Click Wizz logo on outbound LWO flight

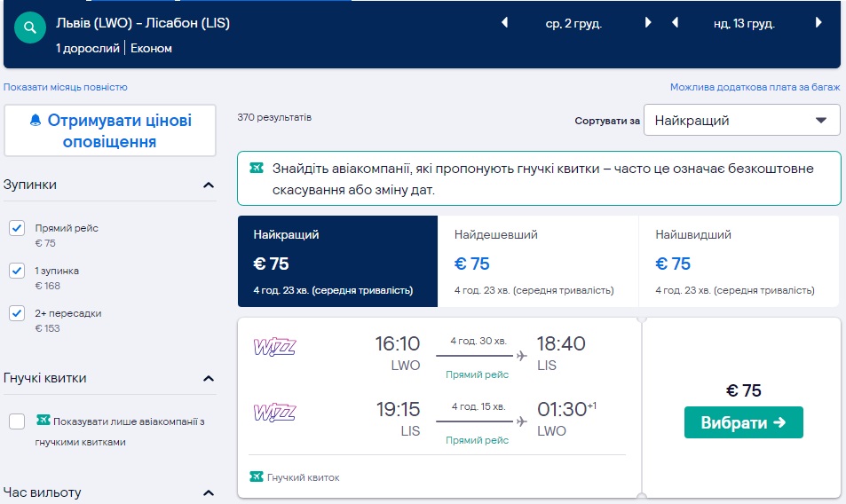point(274,346)
